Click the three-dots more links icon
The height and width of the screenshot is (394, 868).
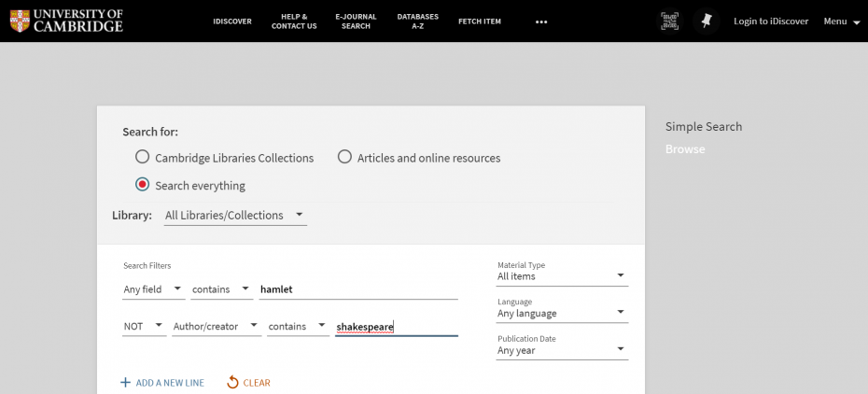pyautogui.click(x=541, y=21)
